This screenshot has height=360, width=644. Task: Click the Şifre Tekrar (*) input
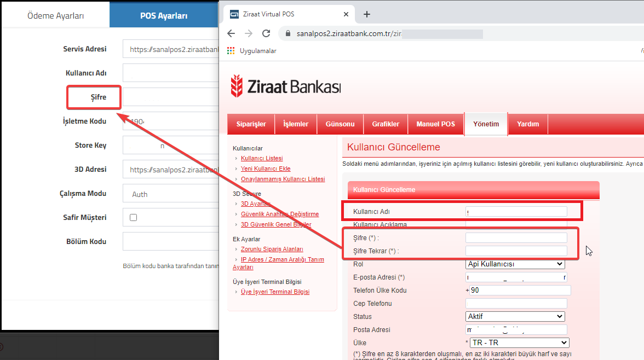coord(516,251)
